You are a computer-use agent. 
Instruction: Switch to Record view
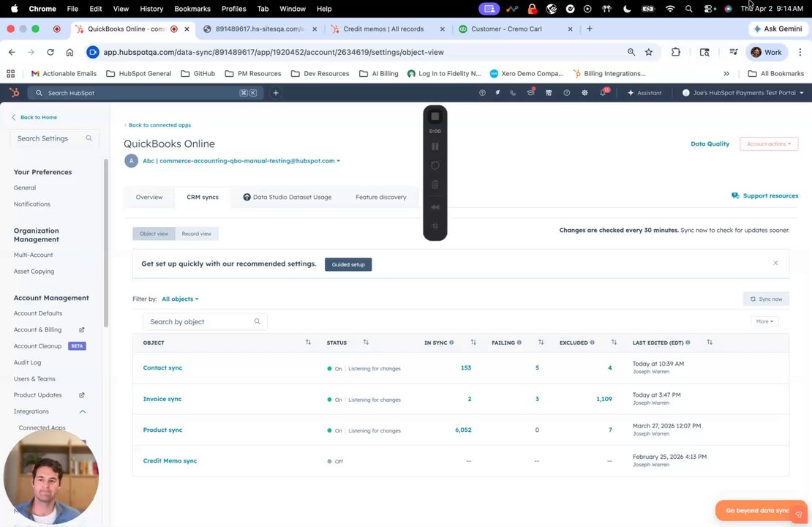(196, 233)
